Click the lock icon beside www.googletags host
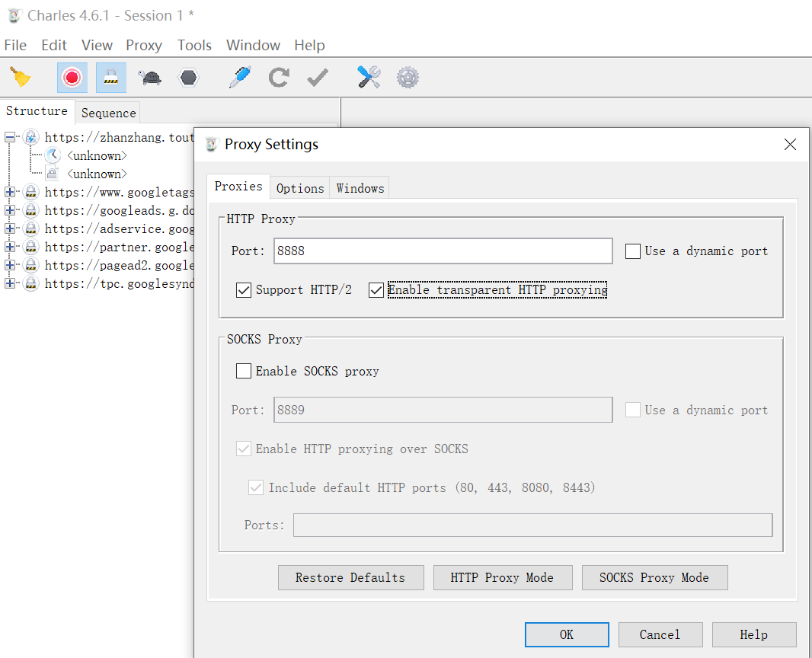The width and height of the screenshot is (812, 658). tap(31, 192)
